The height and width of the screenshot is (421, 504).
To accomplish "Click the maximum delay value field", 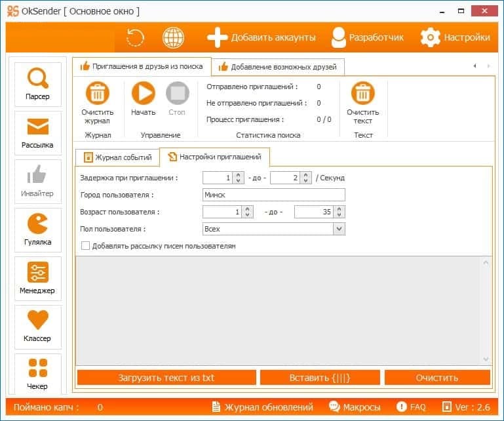I will point(285,178).
